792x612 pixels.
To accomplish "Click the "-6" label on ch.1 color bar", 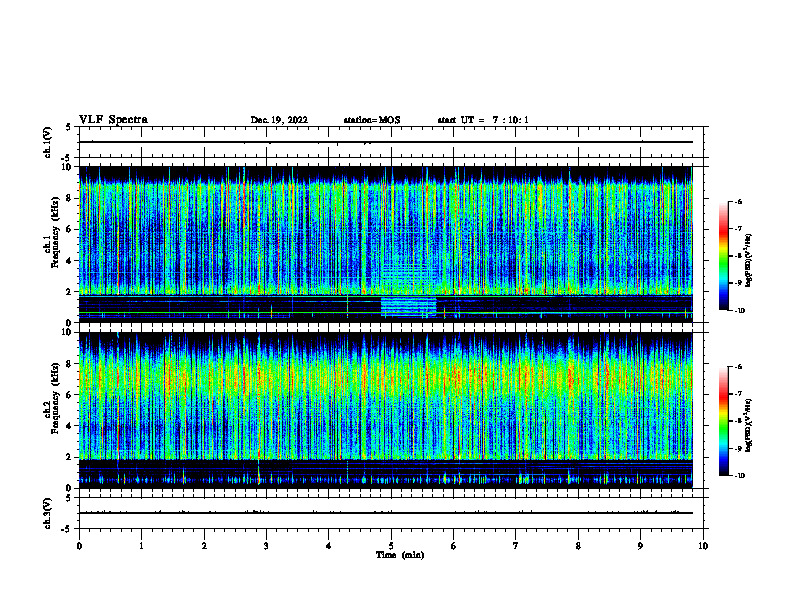I will 738,201.
